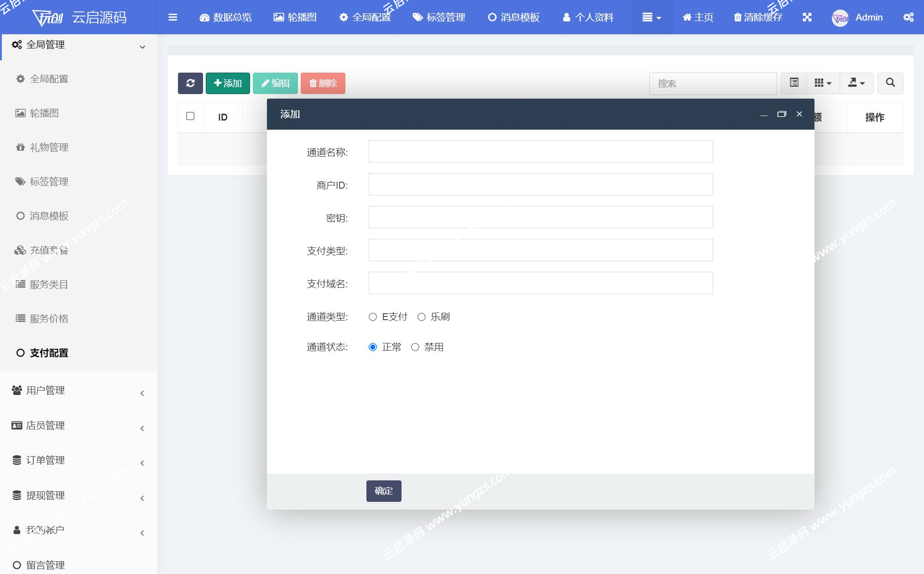
Task: Click the 编辑 edit button
Action: (x=275, y=83)
